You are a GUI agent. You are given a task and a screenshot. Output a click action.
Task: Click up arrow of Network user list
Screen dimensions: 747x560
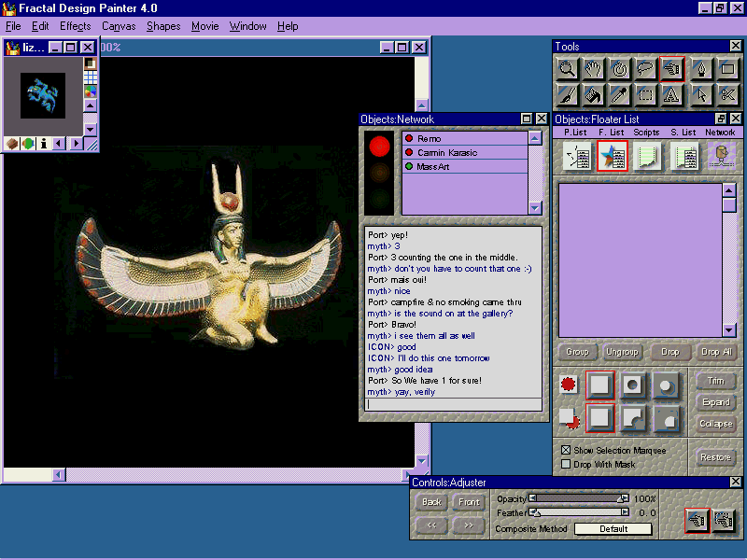(x=535, y=138)
